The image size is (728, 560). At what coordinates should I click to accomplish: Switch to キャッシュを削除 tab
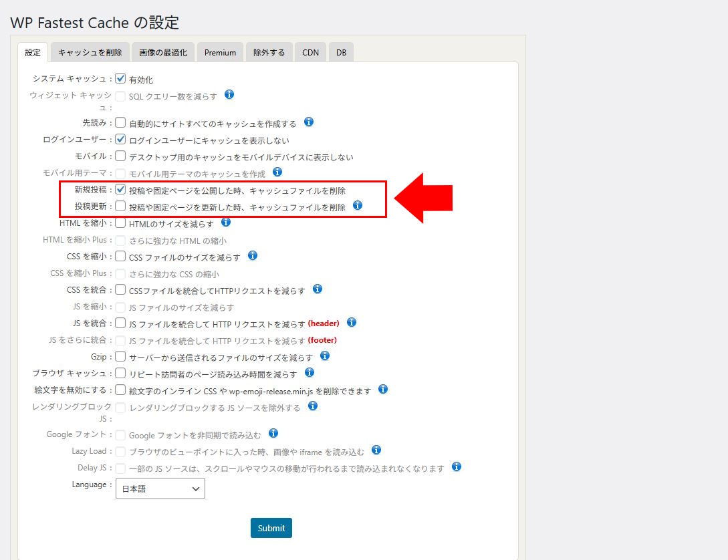click(x=90, y=52)
